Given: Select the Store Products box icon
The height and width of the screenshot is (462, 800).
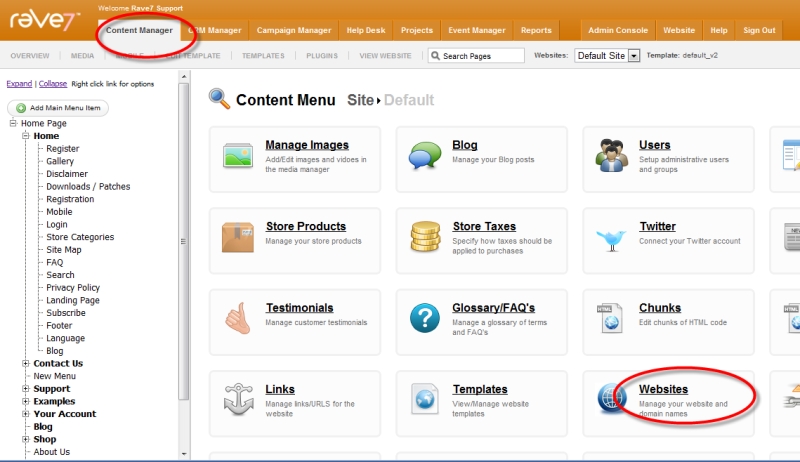Looking at the screenshot, I should click(238, 237).
